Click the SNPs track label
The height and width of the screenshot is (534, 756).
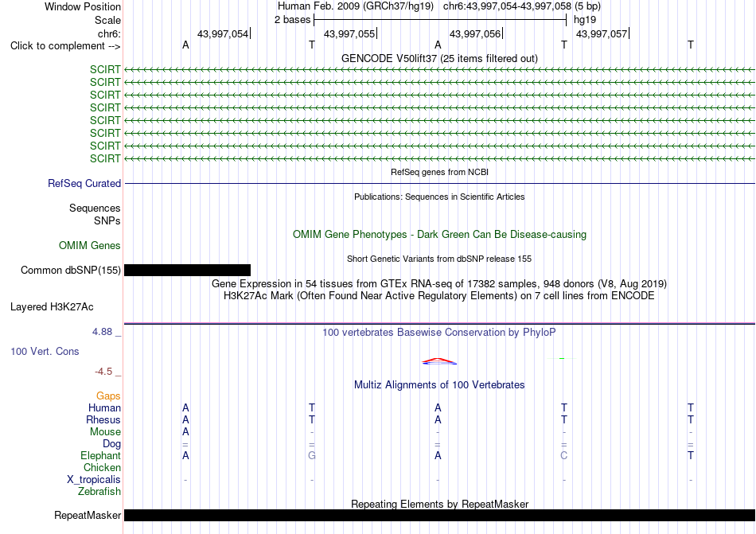pos(107,220)
